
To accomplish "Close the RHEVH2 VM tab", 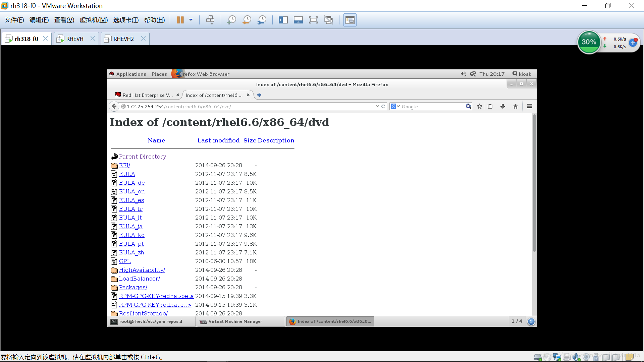I will [143, 39].
